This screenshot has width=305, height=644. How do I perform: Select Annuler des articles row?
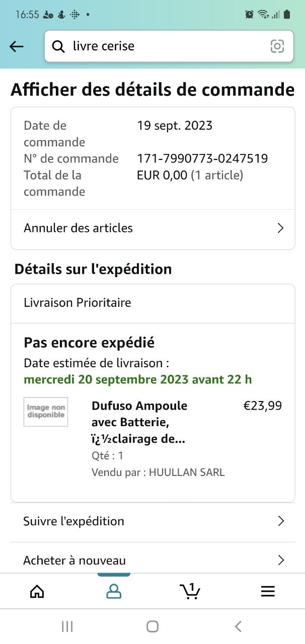pyautogui.click(x=153, y=228)
